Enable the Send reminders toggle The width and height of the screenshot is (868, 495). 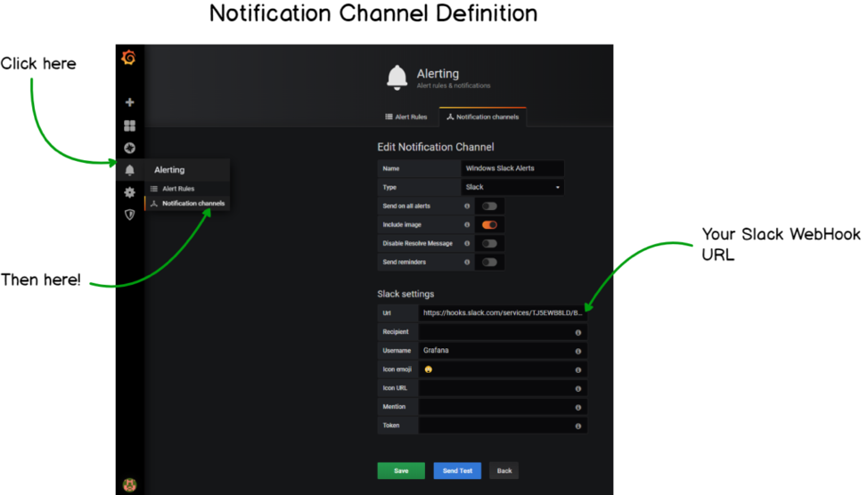(x=489, y=263)
